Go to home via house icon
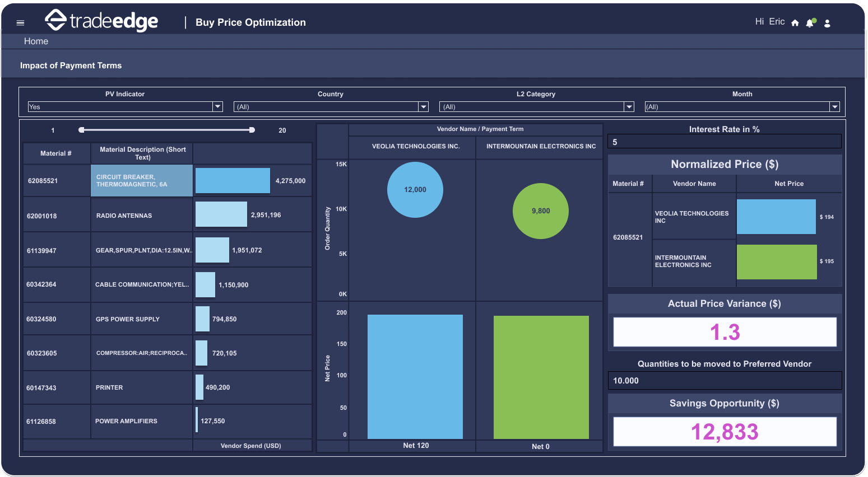Image resolution: width=868 pixels, height=477 pixels. click(x=795, y=23)
